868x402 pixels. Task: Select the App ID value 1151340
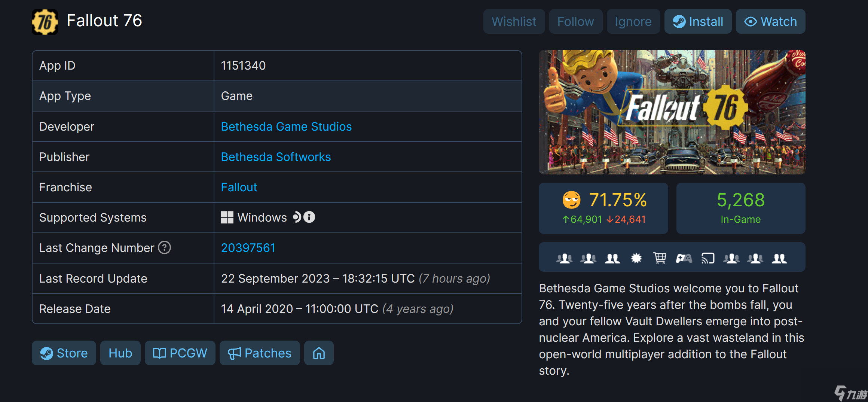[243, 66]
